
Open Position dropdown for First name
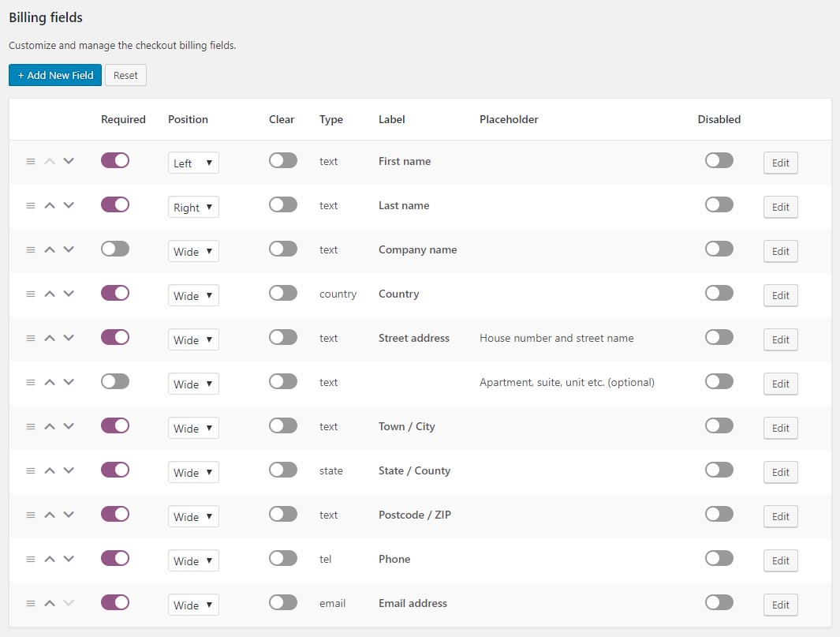coord(193,163)
